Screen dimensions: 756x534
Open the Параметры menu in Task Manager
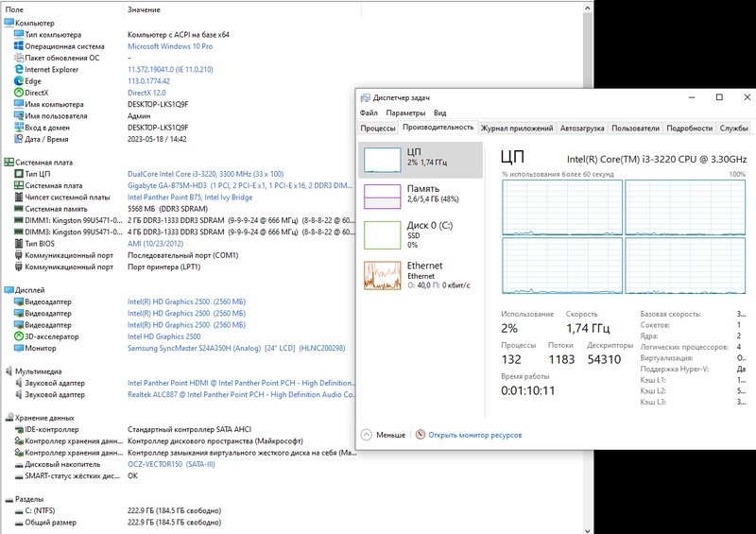(405, 112)
